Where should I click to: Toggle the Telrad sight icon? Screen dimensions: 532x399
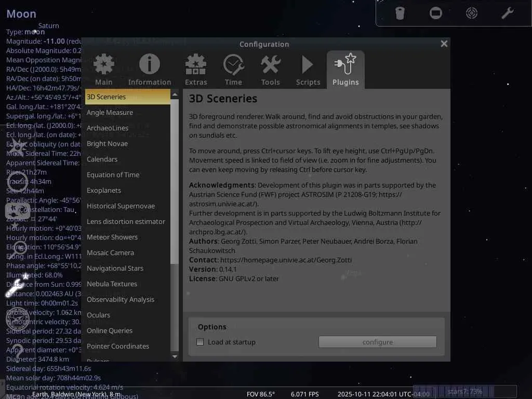(472, 14)
